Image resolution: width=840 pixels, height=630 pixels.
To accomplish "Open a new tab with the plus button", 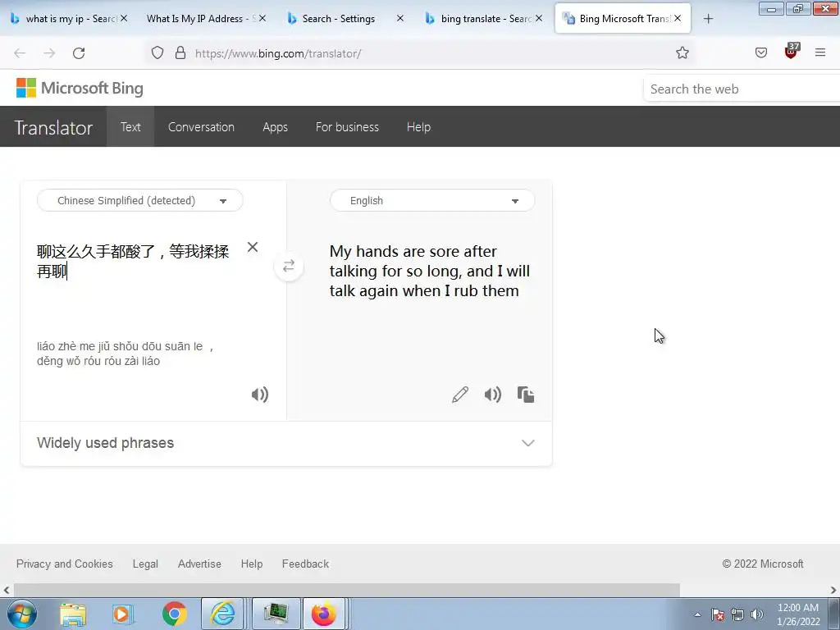I will pos(708,19).
